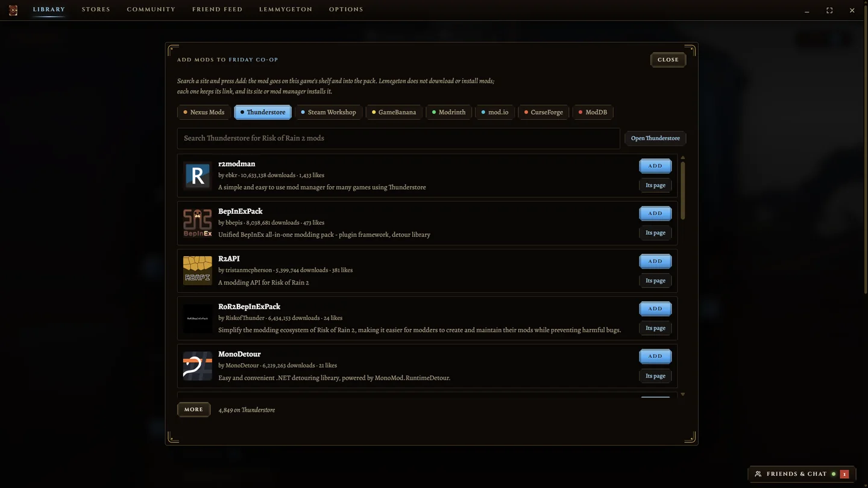The width and height of the screenshot is (868, 488).
Task: Select the Nexus Mods site filter
Action: pos(204,112)
